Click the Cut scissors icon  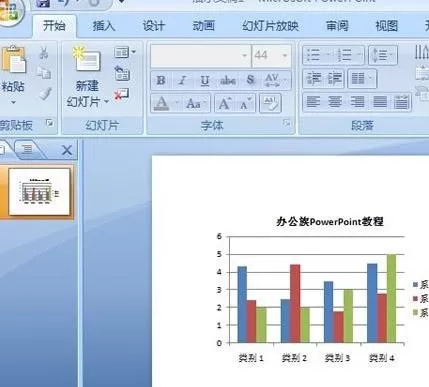[x=44, y=53]
